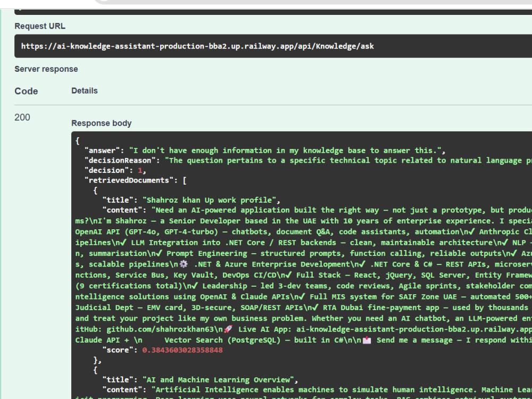This screenshot has width=532, height=399.
Task: Click the 'Server response' heading
Action: click(x=46, y=69)
